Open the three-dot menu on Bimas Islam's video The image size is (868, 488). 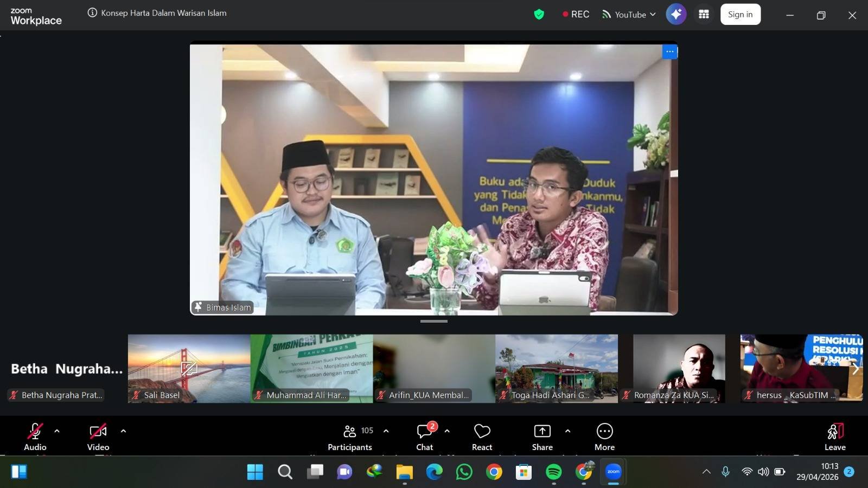click(x=669, y=52)
